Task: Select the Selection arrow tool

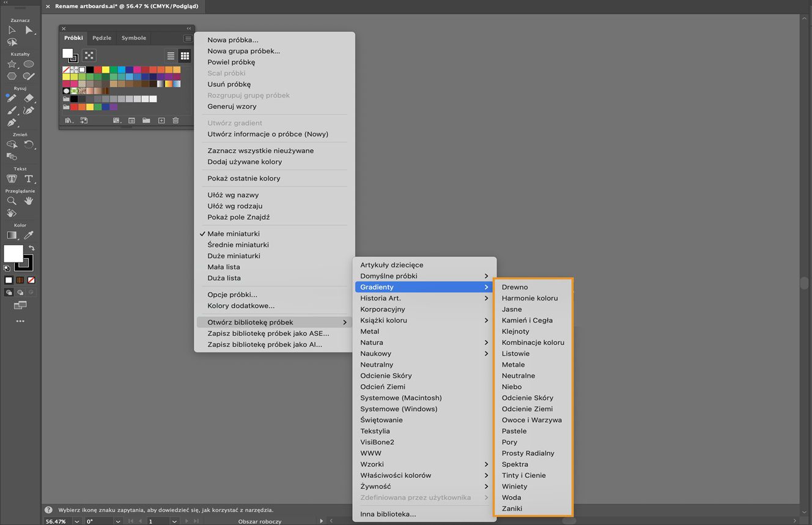Action: [12, 30]
